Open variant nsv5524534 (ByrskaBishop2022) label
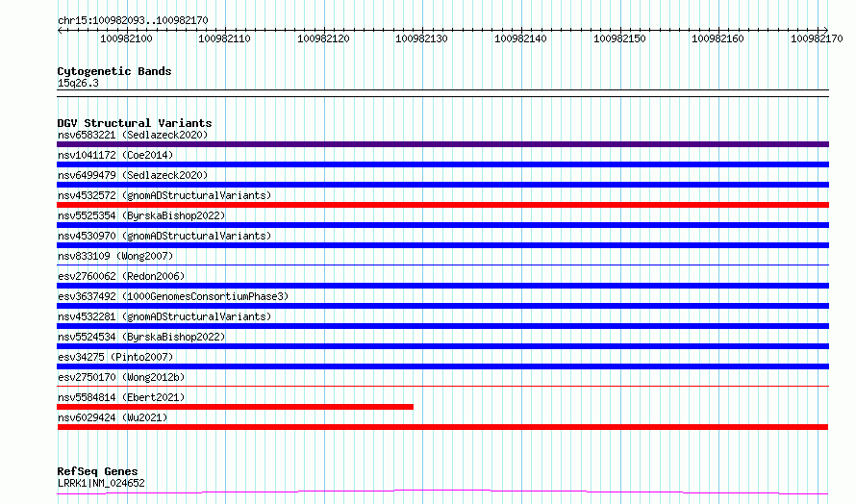 141,337
